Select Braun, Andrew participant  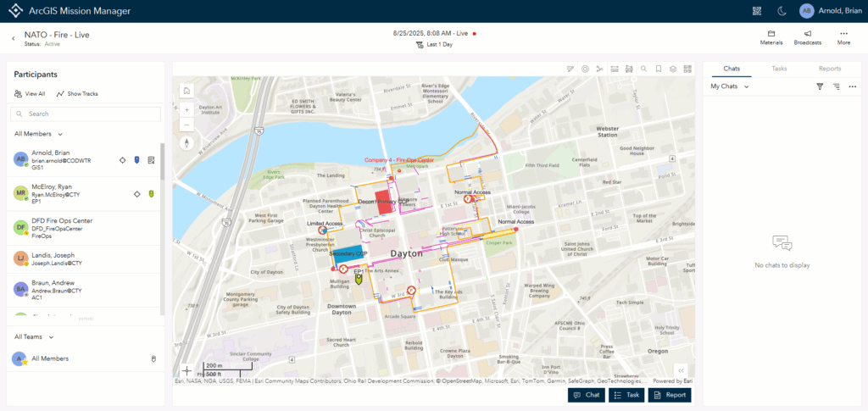83,290
